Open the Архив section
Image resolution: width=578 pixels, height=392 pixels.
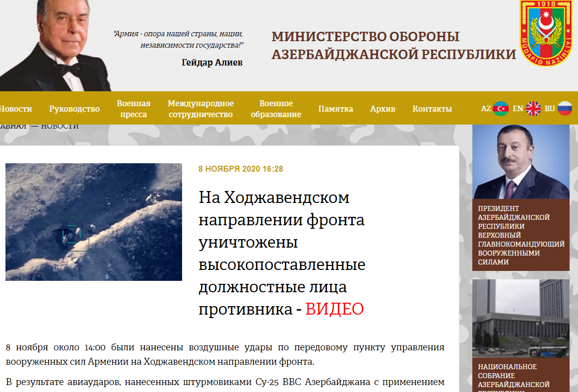[383, 109]
